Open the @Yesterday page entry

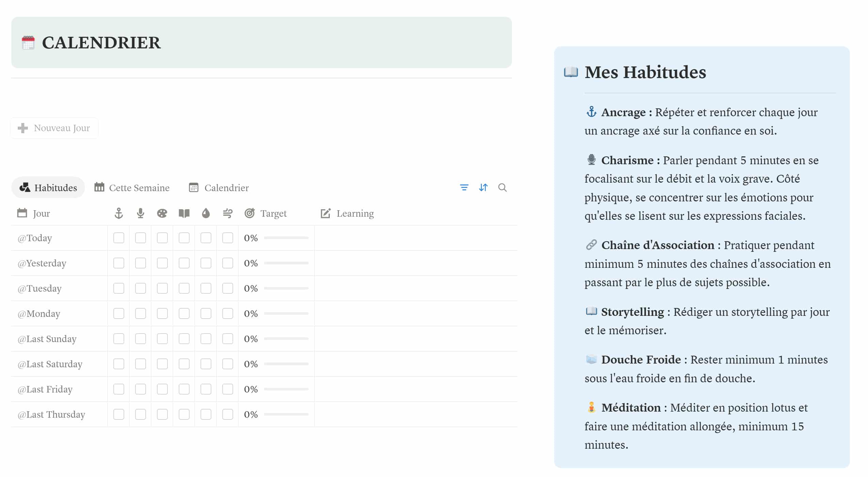click(42, 263)
